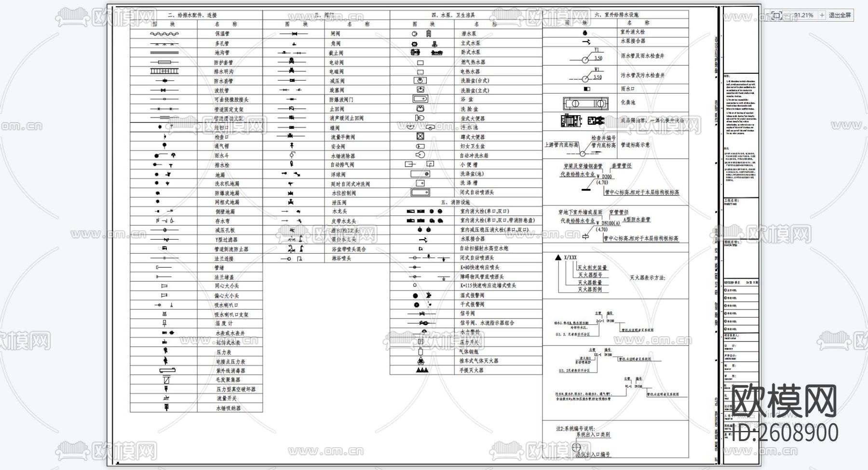Screen dimensions: 868x470
Task: Click the 潜水泵 table cell
Action: pyautogui.click(x=498, y=34)
